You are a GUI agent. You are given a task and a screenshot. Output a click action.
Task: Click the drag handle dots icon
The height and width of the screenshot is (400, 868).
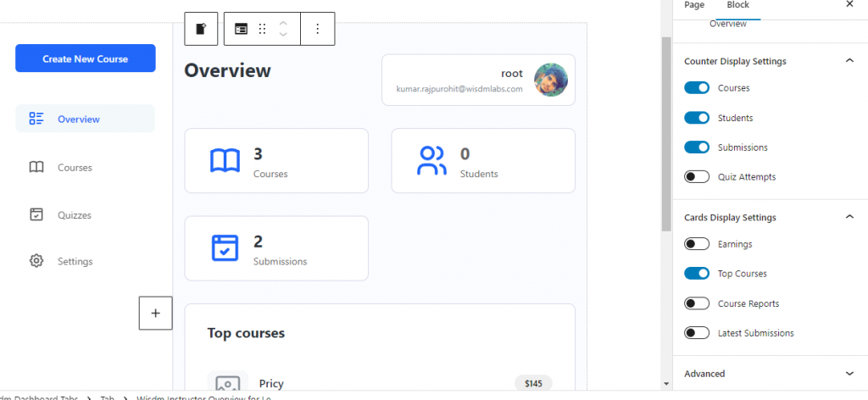click(262, 29)
